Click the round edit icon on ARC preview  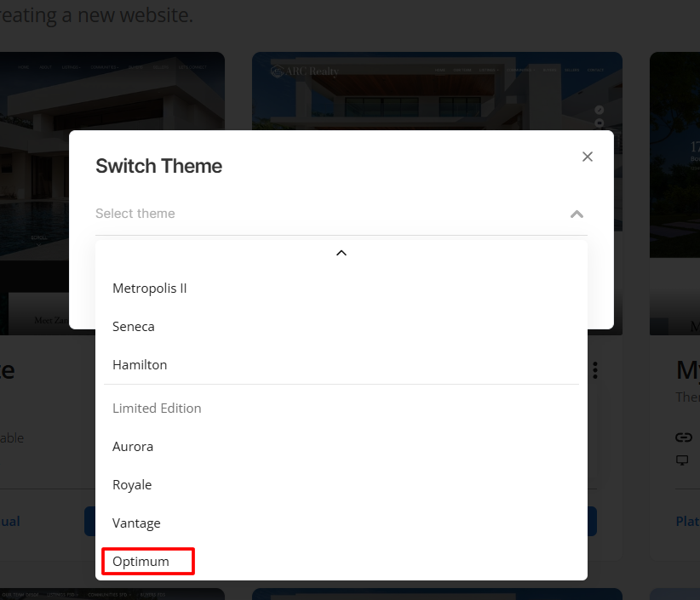click(600, 110)
